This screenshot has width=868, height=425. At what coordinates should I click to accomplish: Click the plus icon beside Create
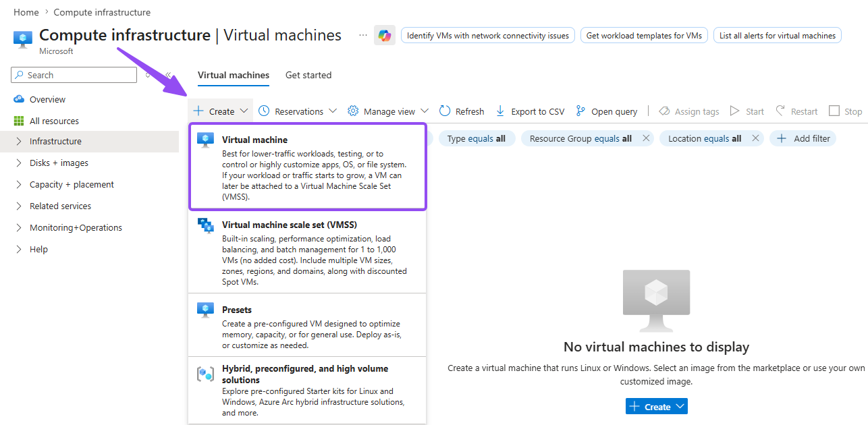(198, 111)
